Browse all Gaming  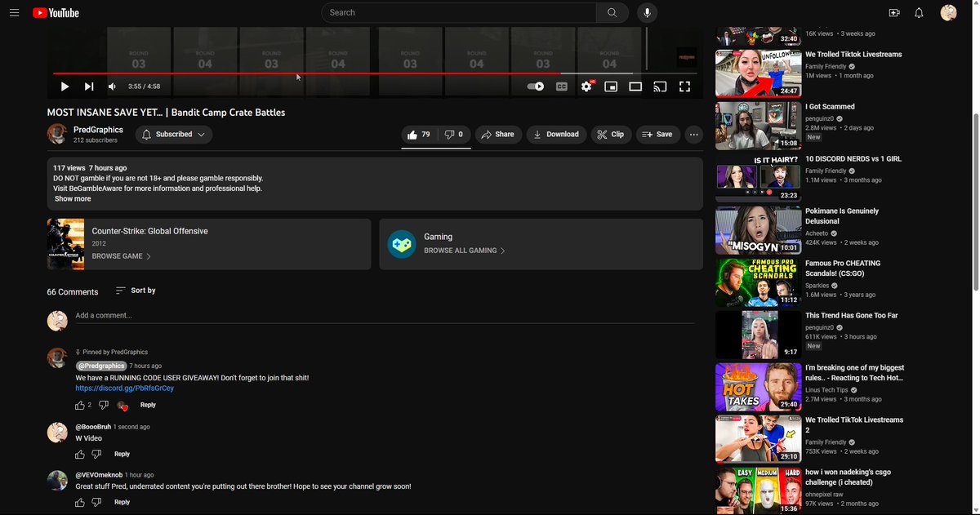tap(464, 251)
